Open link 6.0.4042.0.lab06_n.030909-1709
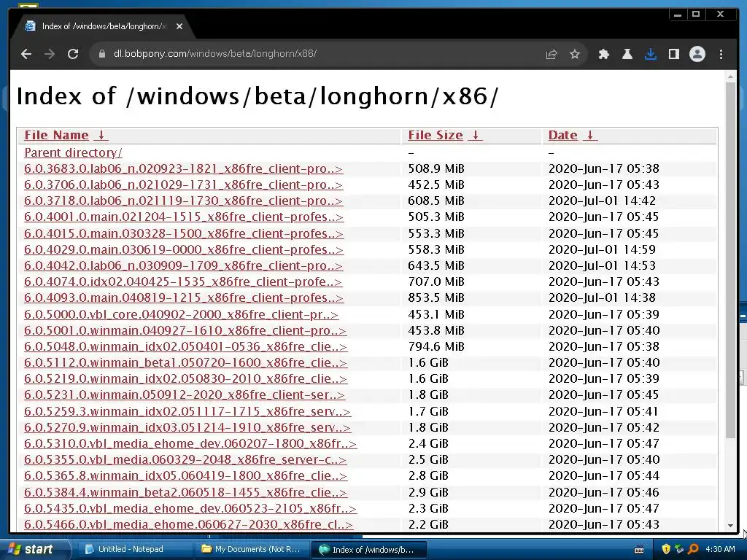The height and width of the screenshot is (560, 747). click(183, 265)
